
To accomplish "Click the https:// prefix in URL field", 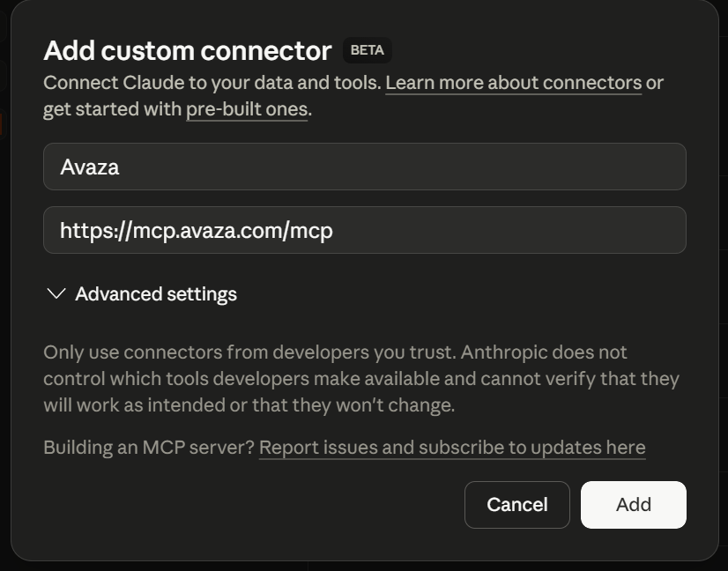I will pyautogui.click(x=95, y=231).
